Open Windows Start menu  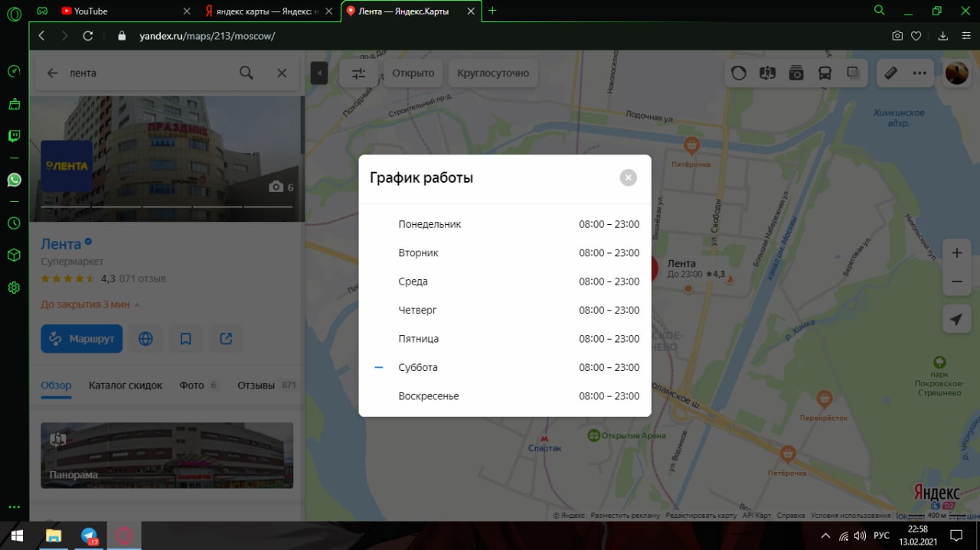[x=17, y=535]
